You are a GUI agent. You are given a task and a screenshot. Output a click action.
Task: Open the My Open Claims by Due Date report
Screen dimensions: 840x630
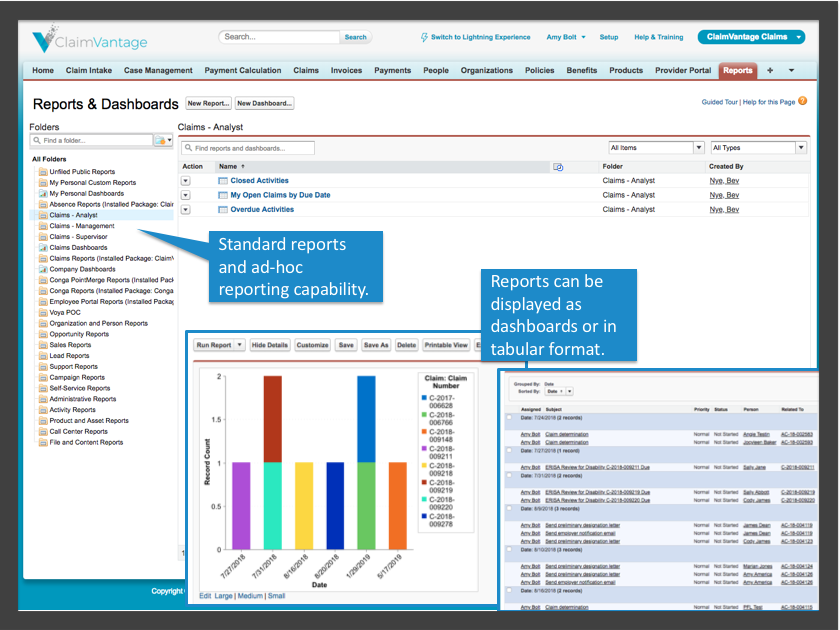[x=281, y=195]
